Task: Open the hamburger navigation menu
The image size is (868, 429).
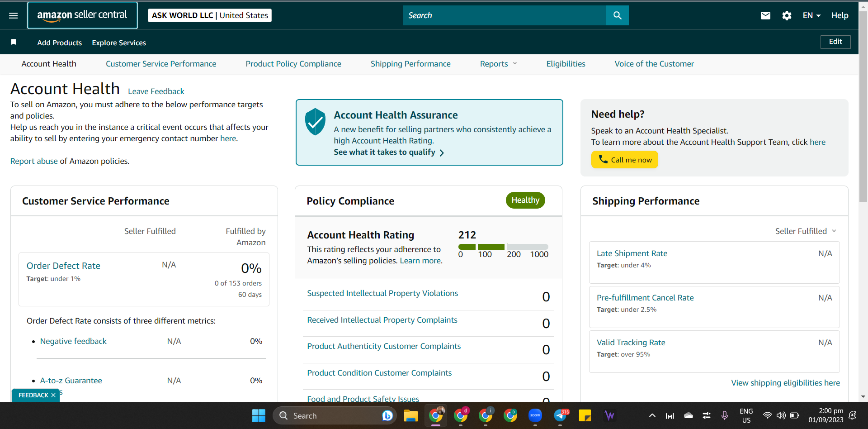Action: click(14, 15)
